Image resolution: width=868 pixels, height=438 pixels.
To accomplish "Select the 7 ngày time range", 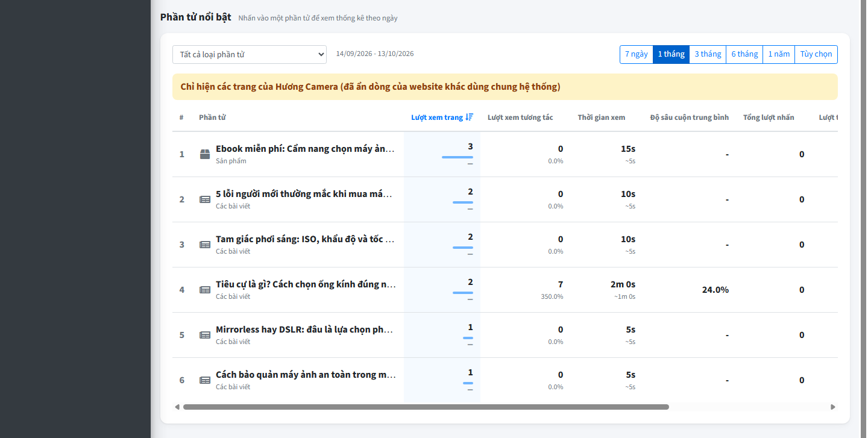I will (x=637, y=54).
